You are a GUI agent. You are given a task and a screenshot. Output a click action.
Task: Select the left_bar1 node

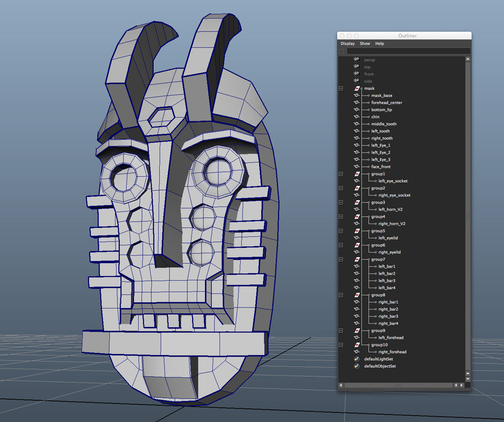coord(387,266)
